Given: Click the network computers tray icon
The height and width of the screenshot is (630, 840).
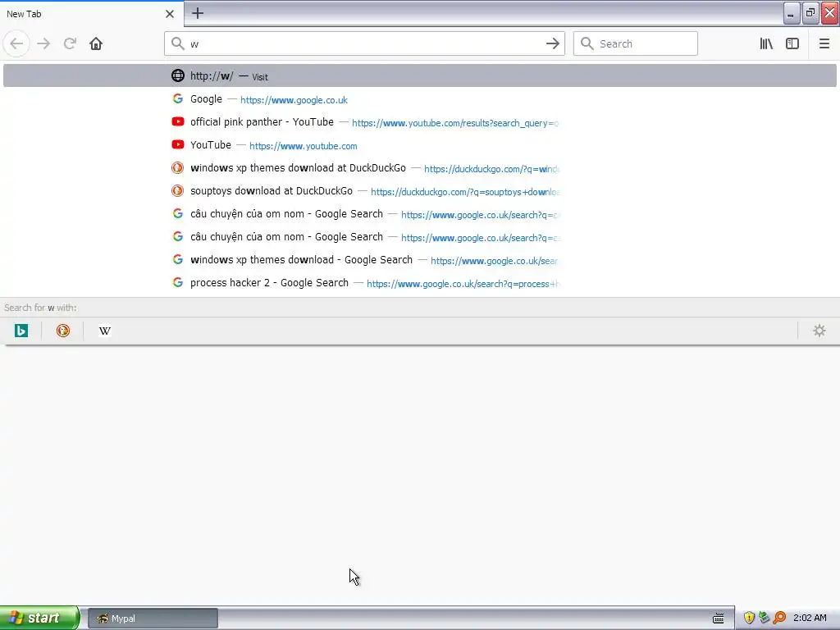Looking at the screenshot, I should pyautogui.click(x=764, y=618).
